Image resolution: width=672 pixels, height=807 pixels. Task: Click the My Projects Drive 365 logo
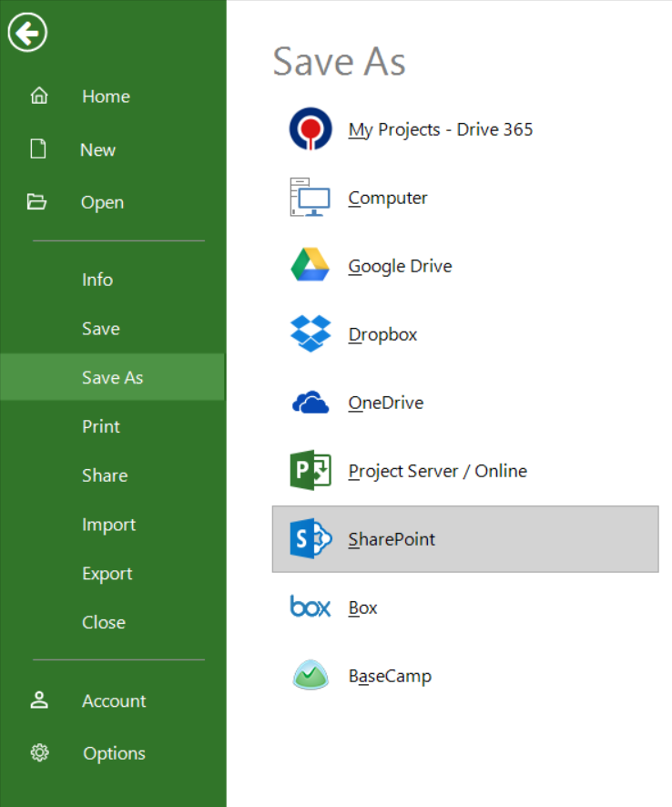click(x=311, y=128)
